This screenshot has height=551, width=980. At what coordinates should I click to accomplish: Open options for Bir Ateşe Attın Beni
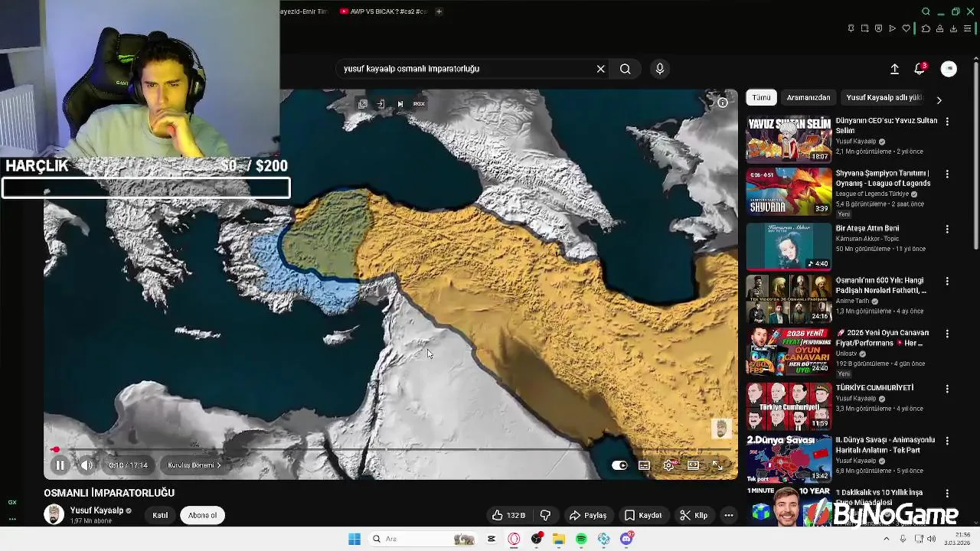pos(947,229)
